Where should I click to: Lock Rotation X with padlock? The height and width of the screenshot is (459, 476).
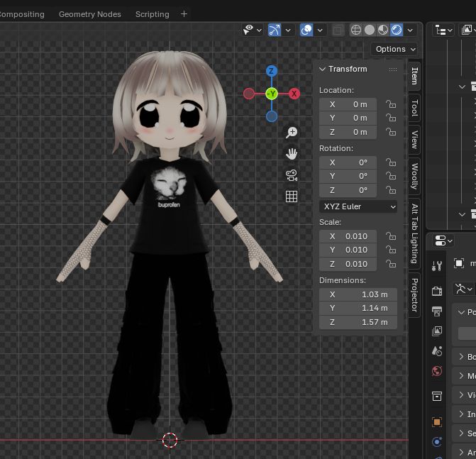pos(391,162)
